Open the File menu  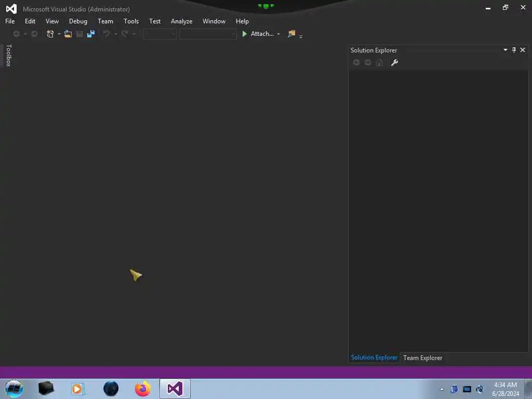[10, 21]
